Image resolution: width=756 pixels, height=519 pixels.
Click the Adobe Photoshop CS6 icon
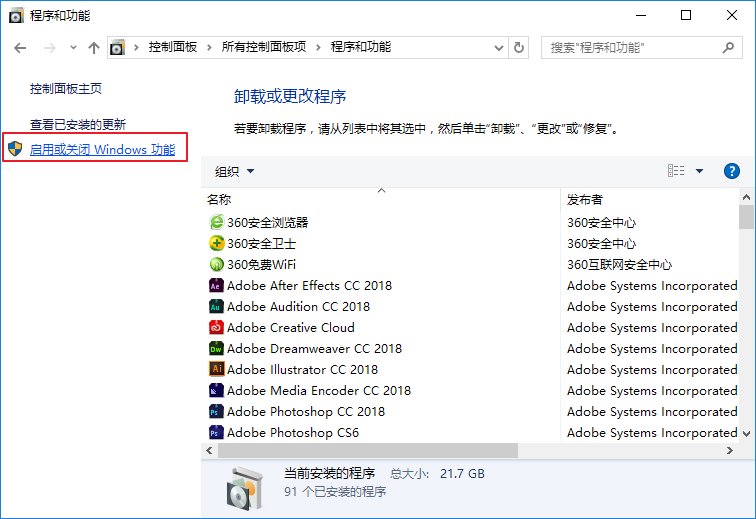pos(216,433)
